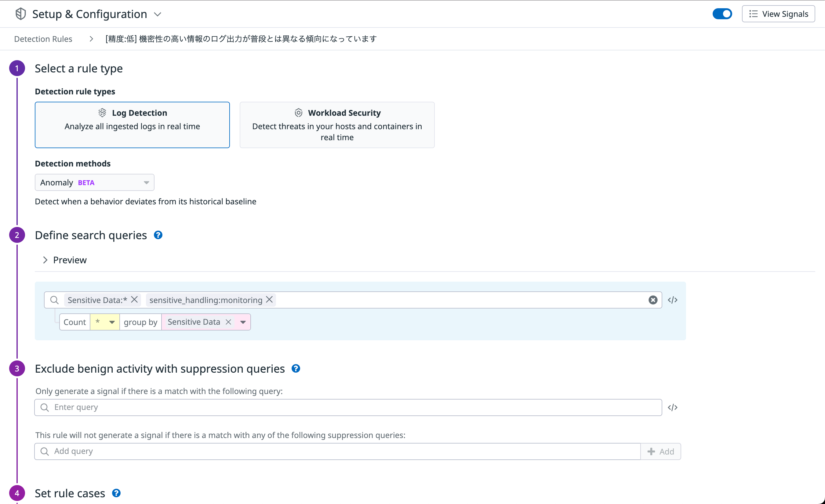Open code editor icon for the search query
The height and width of the screenshot is (504, 825).
pyautogui.click(x=672, y=300)
